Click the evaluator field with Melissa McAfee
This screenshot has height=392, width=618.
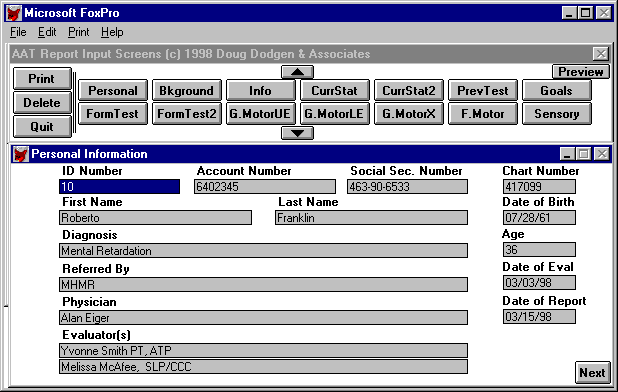tap(263, 367)
